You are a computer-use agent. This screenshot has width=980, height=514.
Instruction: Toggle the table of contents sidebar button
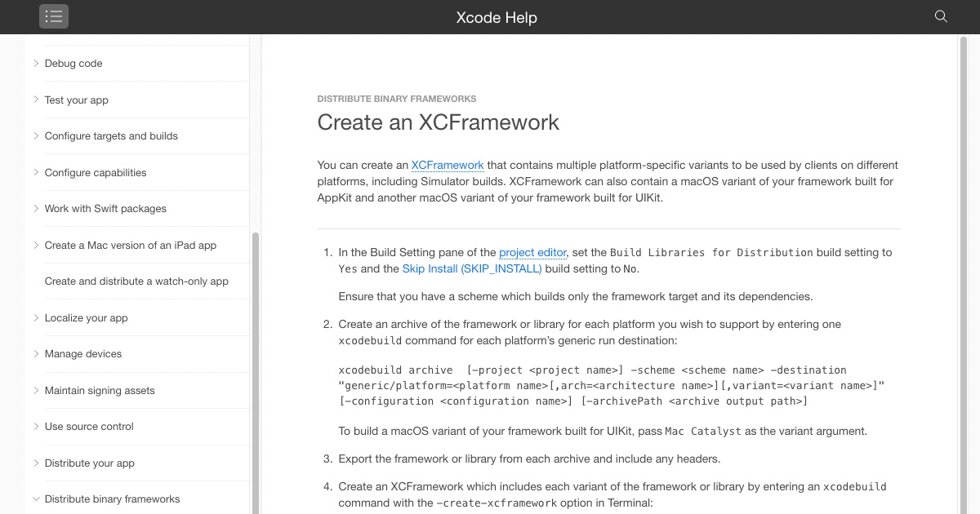pyautogui.click(x=53, y=16)
